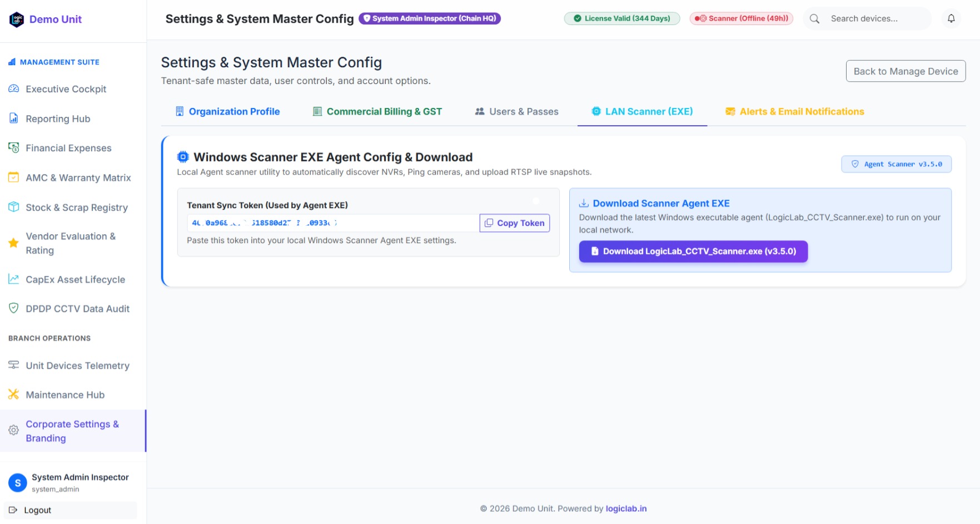Screen dimensions: 980x524
Task: Click the search magnifier icon
Action: pos(814,19)
